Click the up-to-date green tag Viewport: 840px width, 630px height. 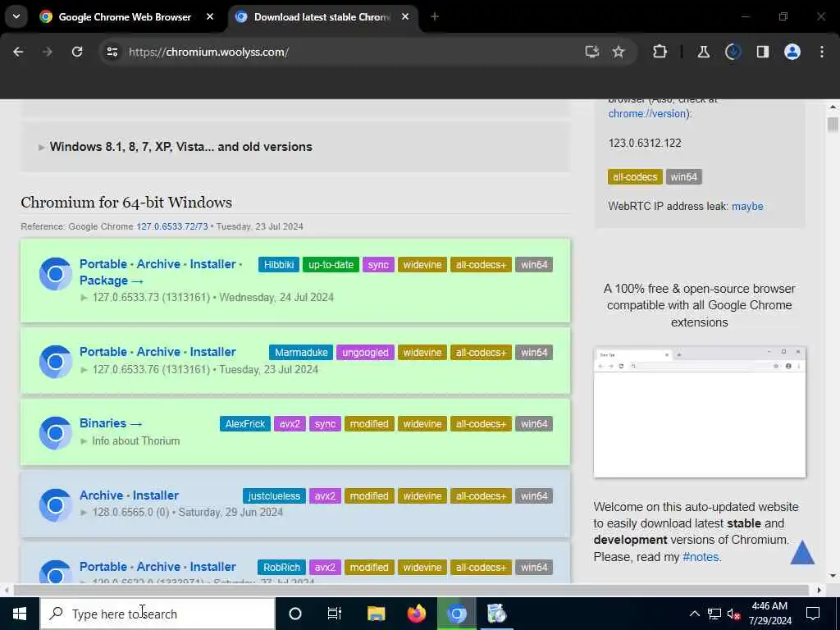(331, 265)
